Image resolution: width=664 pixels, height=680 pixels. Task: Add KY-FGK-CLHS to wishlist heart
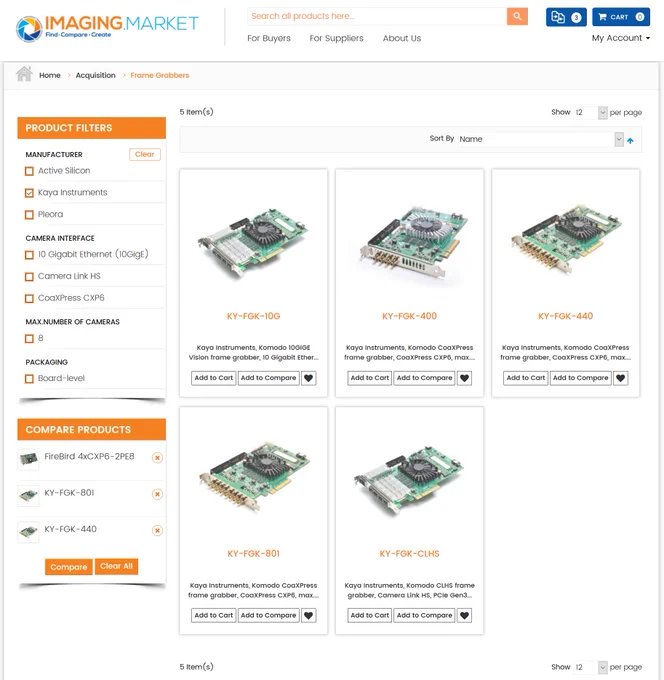(464, 615)
